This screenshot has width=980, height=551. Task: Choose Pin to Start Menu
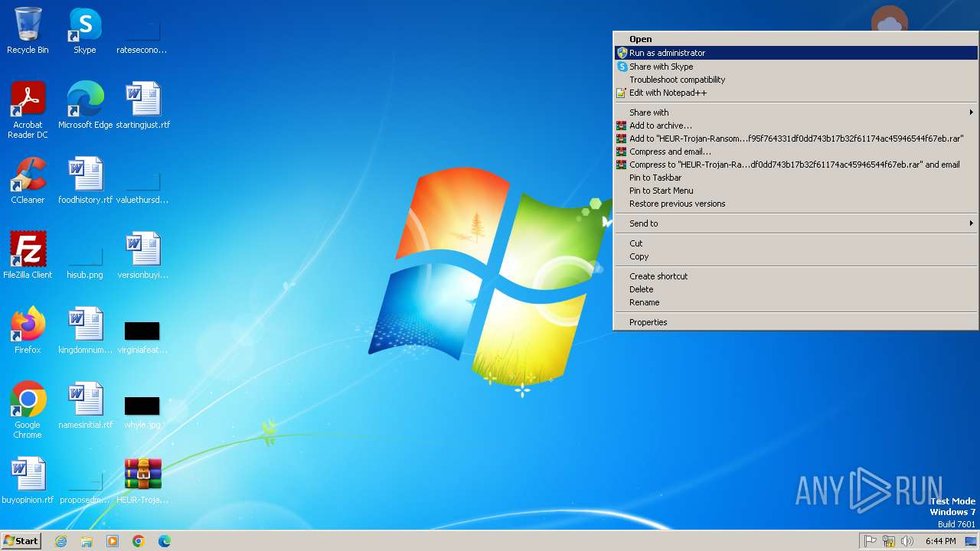796,191
